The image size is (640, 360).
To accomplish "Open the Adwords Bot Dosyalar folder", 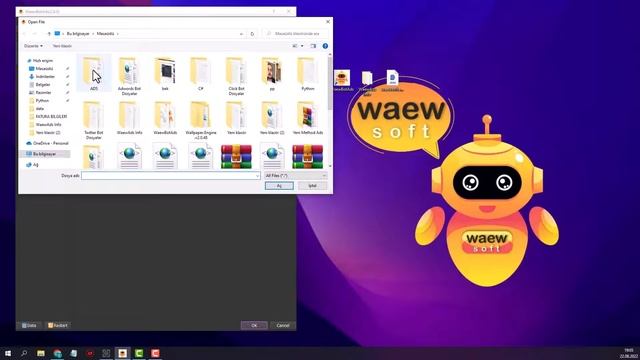I will pyautogui.click(x=129, y=76).
